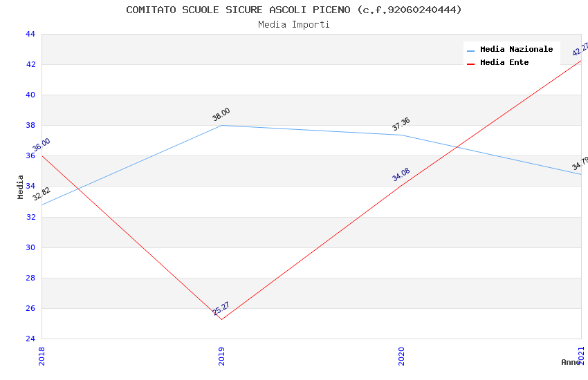Screen dimensions: 588x380
Task: Select the 2018 tick on the x-axis
Action: 42,357
